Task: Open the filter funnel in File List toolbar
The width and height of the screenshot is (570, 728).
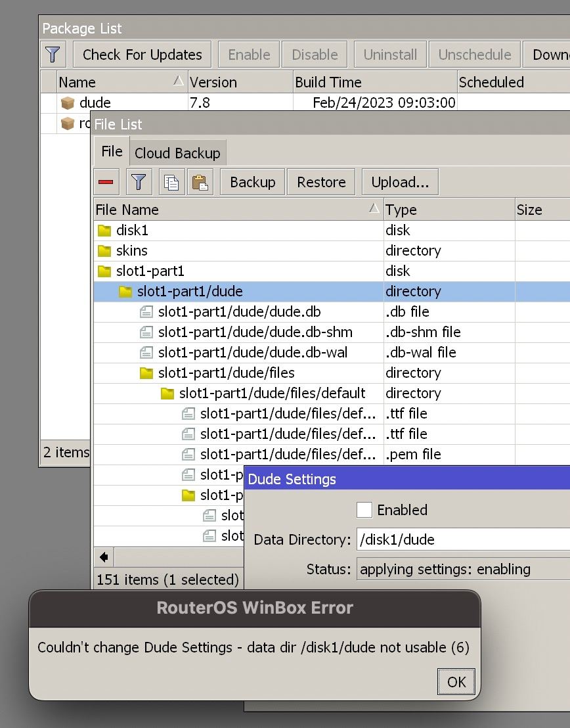Action: pyautogui.click(x=139, y=182)
